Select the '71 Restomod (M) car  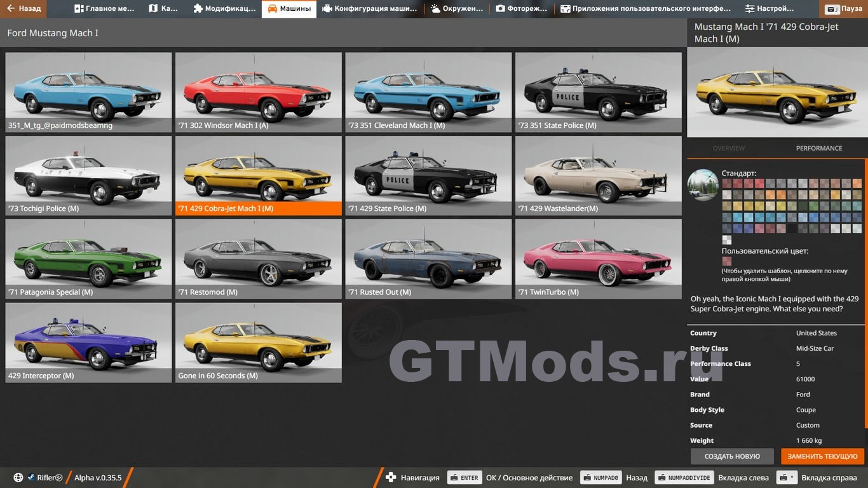point(259,259)
